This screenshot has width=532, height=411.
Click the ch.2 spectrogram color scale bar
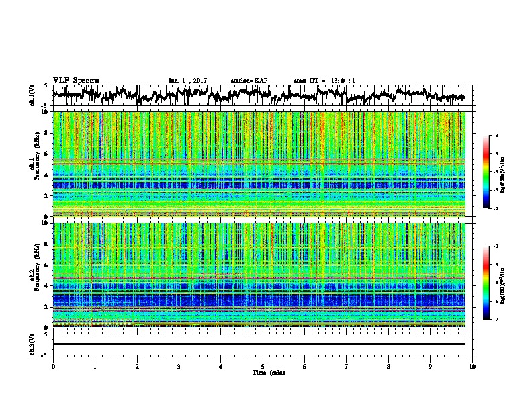tap(486, 283)
